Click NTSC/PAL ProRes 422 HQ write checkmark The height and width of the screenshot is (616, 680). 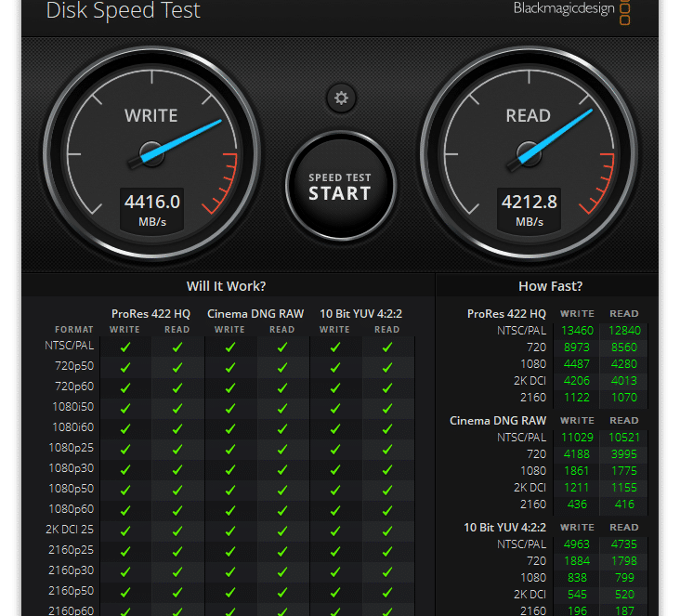[125, 347]
